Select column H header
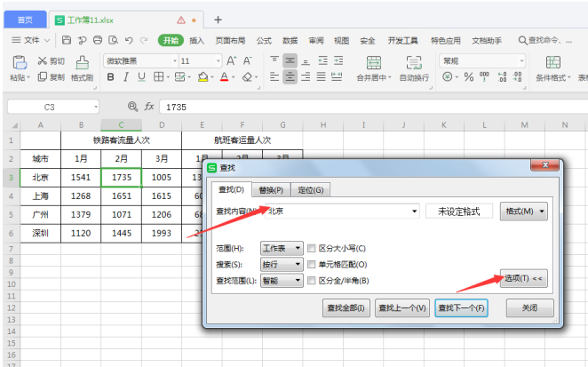This screenshot has width=588, height=367. 323,125
